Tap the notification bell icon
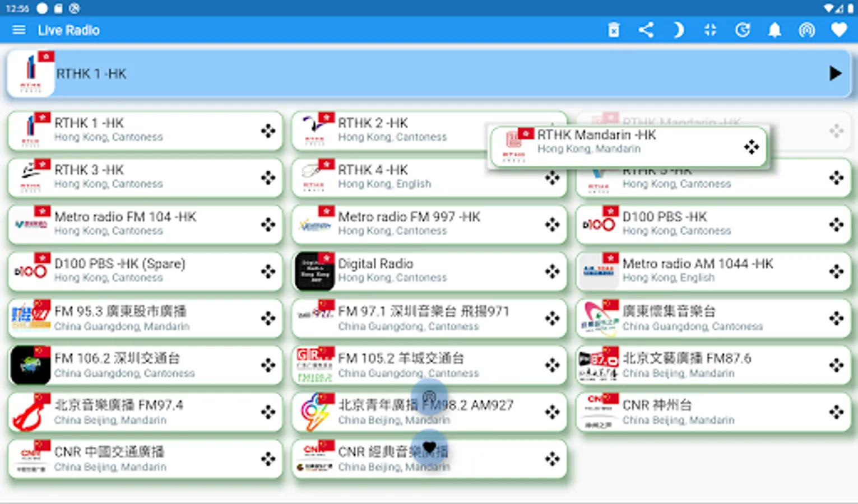 pyautogui.click(x=774, y=30)
